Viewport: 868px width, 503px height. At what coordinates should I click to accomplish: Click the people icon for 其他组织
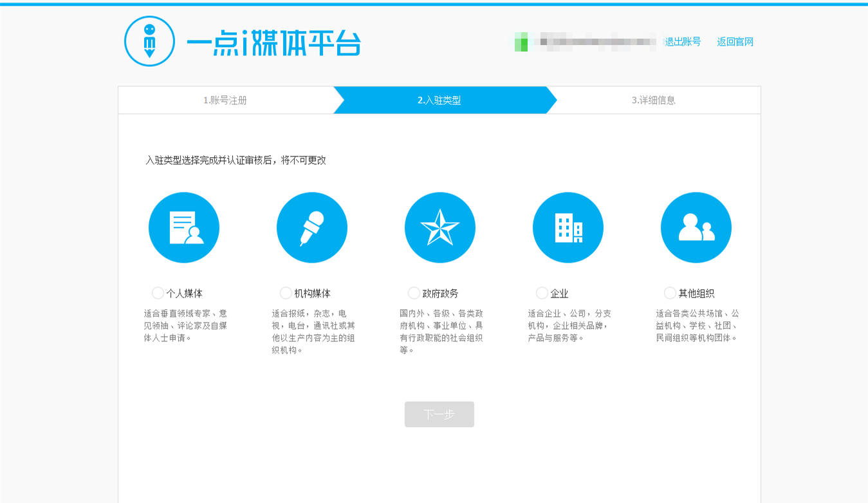pos(696,227)
